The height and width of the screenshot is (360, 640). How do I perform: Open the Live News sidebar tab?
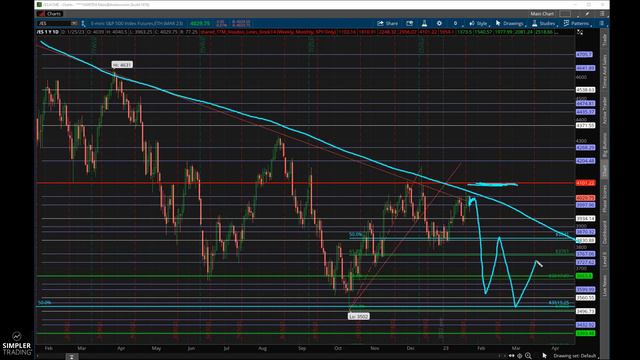[x=604, y=285]
